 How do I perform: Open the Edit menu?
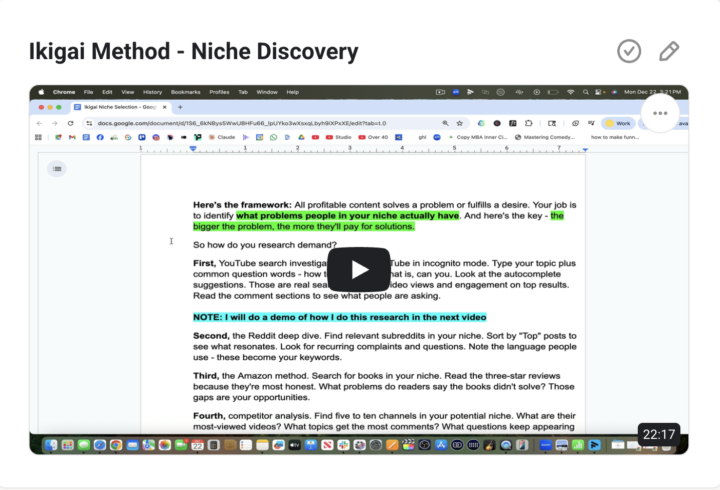click(x=107, y=92)
